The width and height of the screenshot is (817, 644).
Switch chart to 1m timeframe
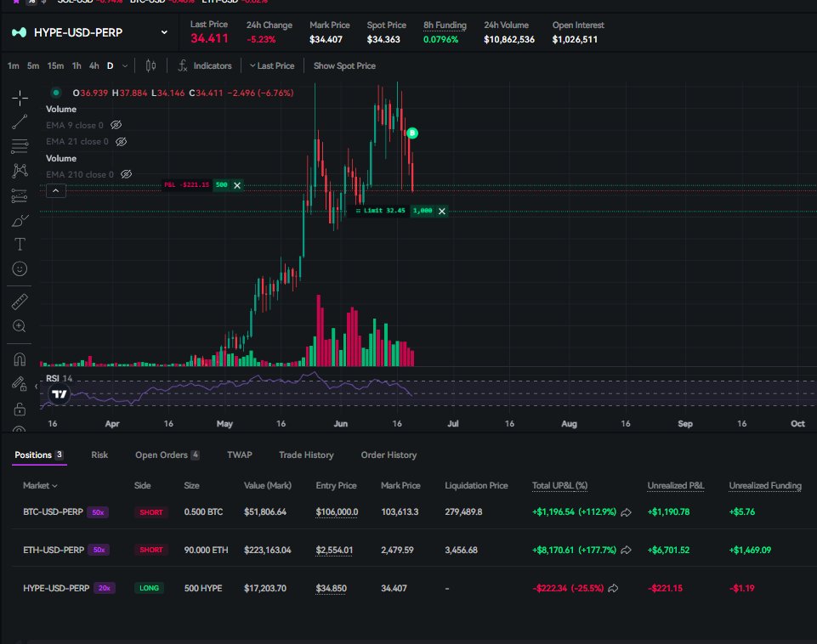coord(13,65)
